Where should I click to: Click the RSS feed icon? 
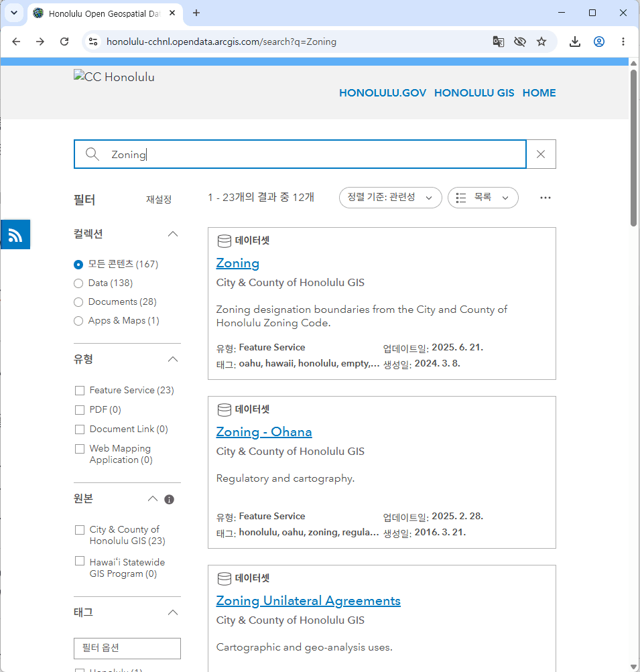(15, 234)
